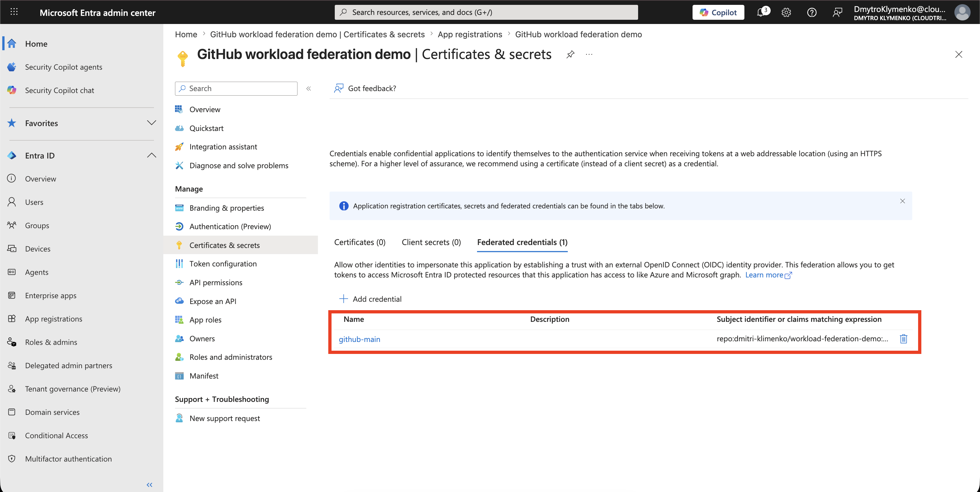Image resolution: width=980 pixels, height=492 pixels.
Task: Collapse the Favorites section
Action: pyautogui.click(x=151, y=123)
